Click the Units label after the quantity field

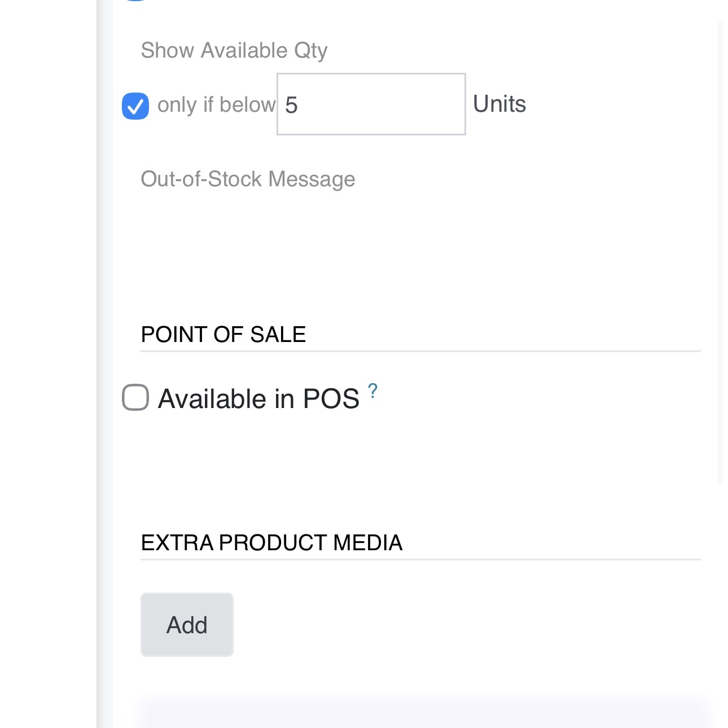coord(499,104)
